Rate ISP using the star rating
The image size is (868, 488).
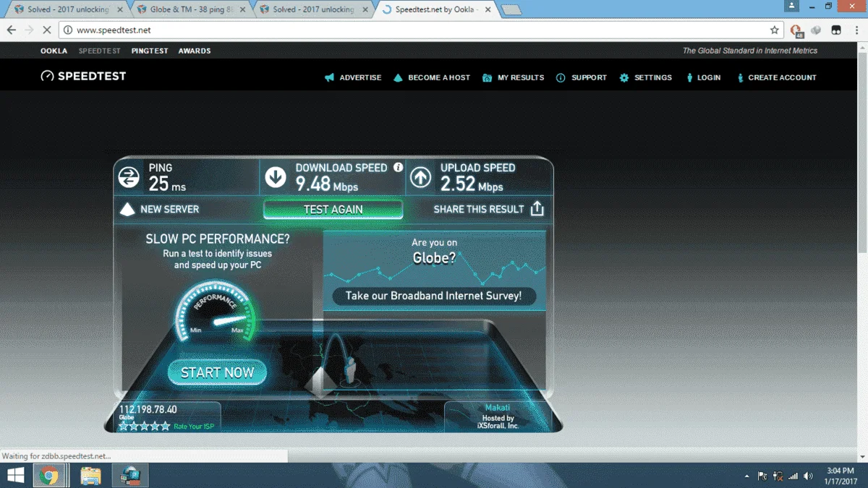[145, 427]
